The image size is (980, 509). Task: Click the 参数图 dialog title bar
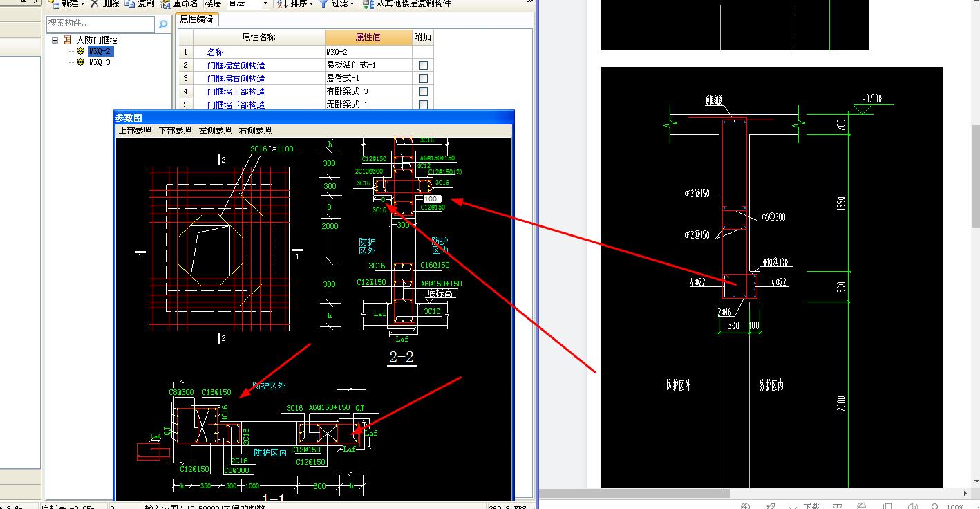pyautogui.click(x=314, y=118)
